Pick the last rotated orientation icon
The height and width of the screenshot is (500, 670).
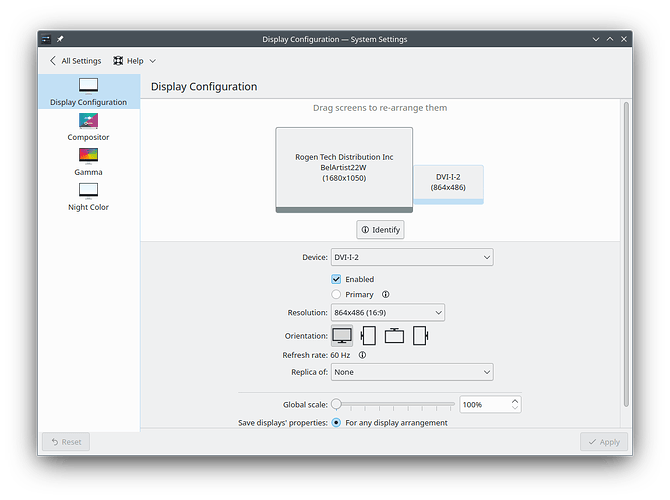pos(420,335)
